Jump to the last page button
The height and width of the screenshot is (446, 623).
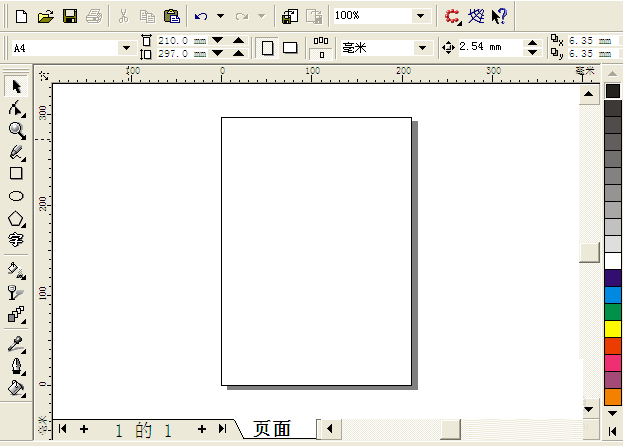pos(222,429)
